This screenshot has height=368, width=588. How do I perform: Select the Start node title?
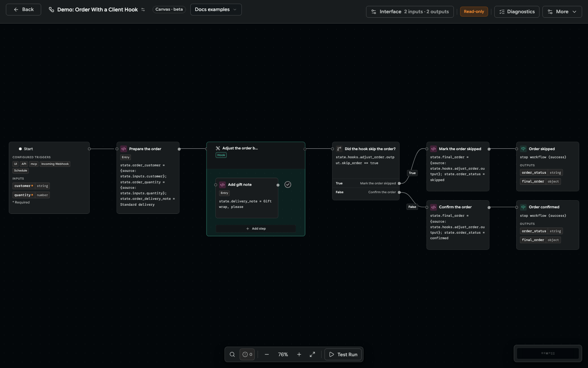coord(28,149)
